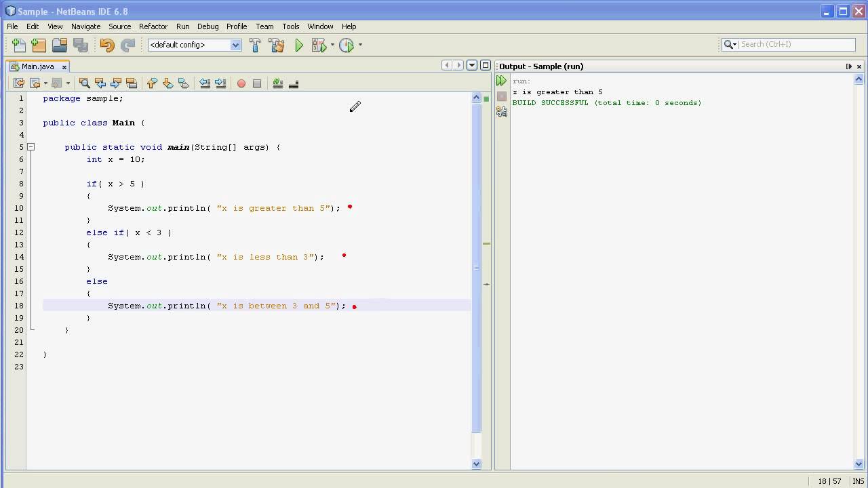Click the Redo arrow icon
This screenshot has height=488, width=868.
[127, 45]
